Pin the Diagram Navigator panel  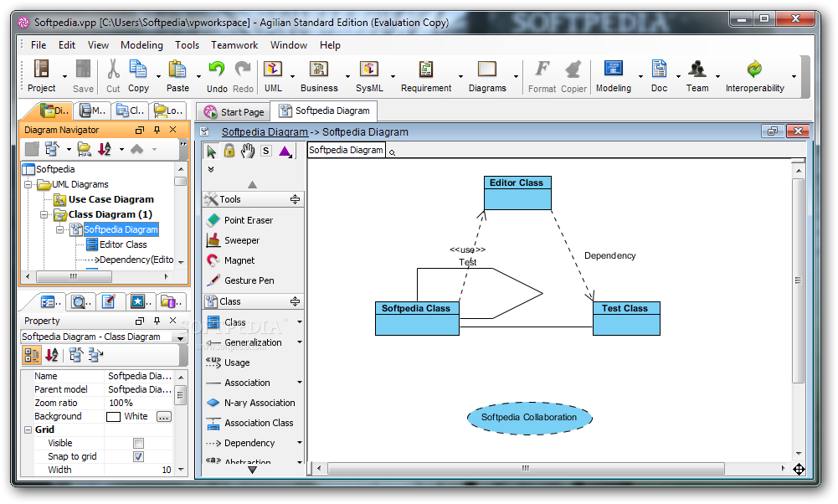(157, 130)
